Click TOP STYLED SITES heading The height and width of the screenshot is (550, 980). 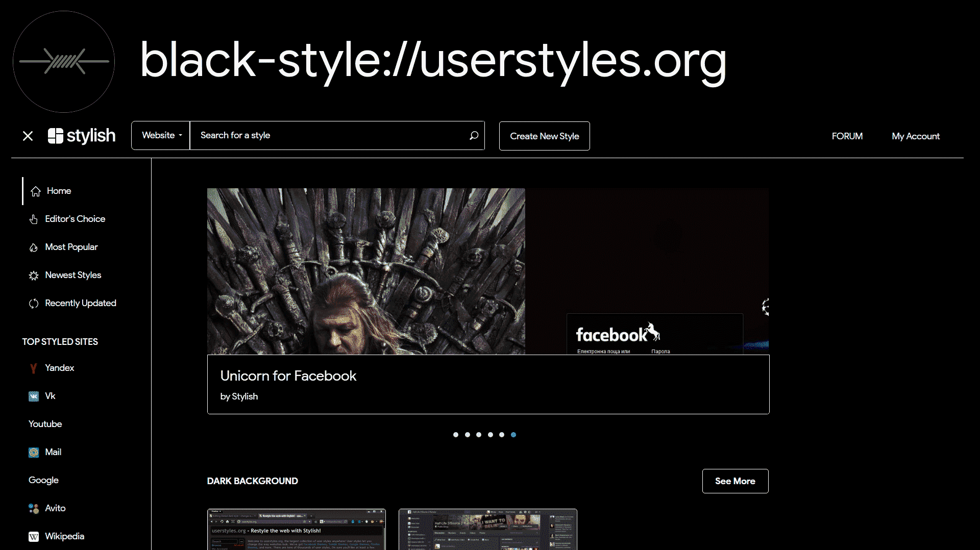pos(60,342)
